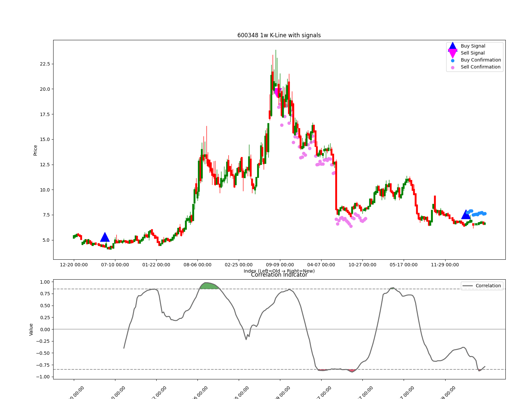Screen dimensions: 532x399
Task: Click the 5.0 price axis tick label
Action: (46, 240)
